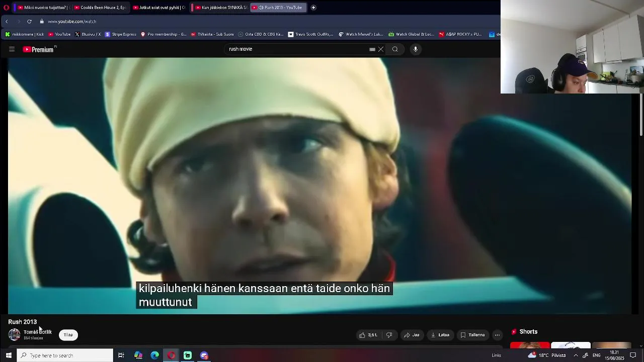
Task: Open Discord from the taskbar
Action: click(x=204, y=355)
